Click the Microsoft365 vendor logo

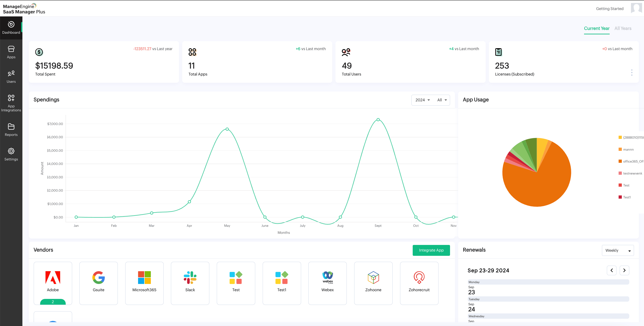144,278
